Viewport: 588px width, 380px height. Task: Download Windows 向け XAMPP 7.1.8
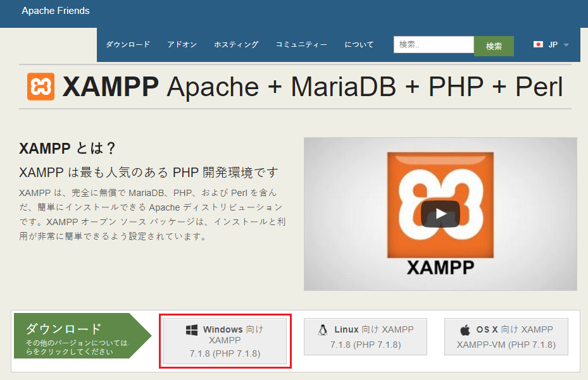click(x=225, y=341)
